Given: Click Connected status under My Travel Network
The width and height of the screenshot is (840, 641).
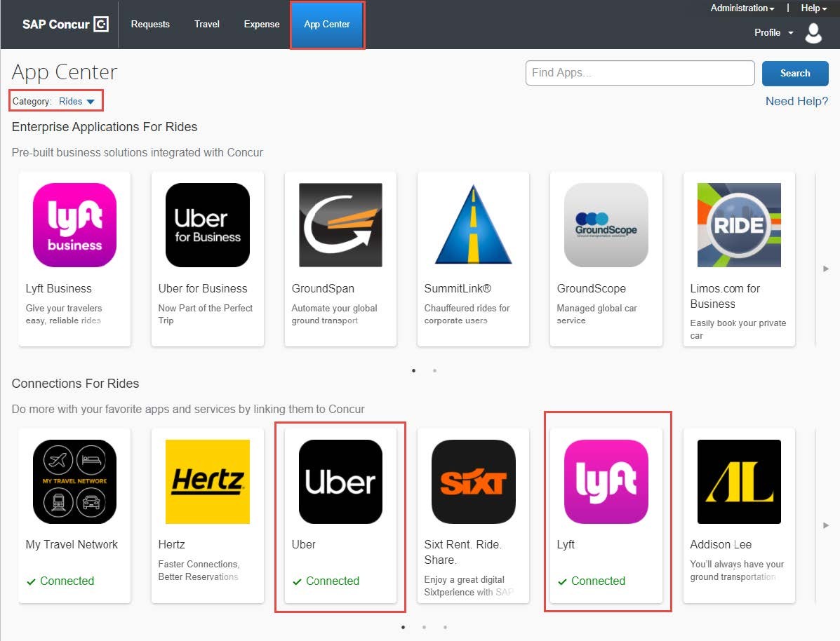Looking at the screenshot, I should [x=60, y=581].
